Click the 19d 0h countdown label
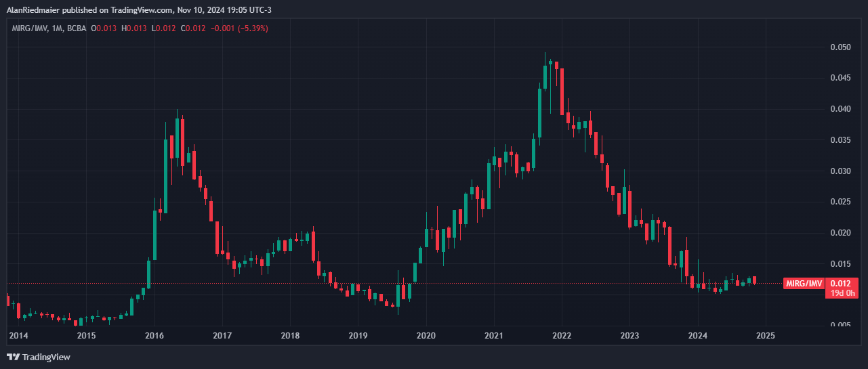The width and height of the screenshot is (868, 369). point(842,293)
